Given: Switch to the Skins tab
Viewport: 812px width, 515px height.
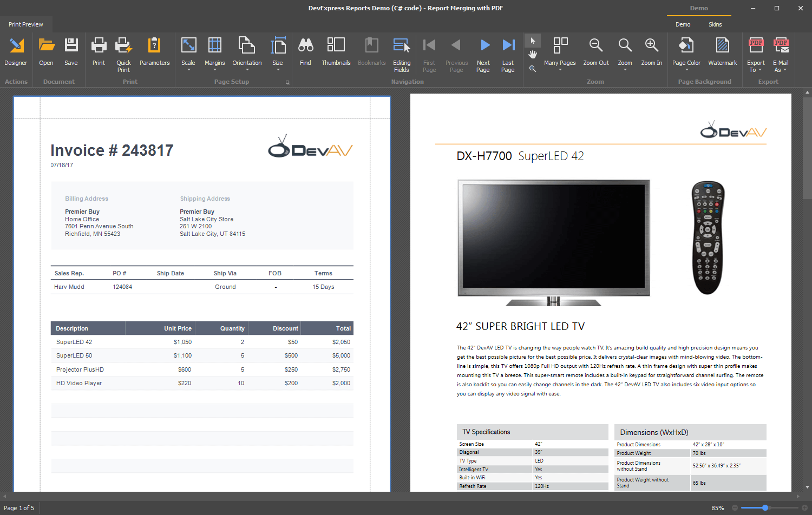Looking at the screenshot, I should point(715,24).
